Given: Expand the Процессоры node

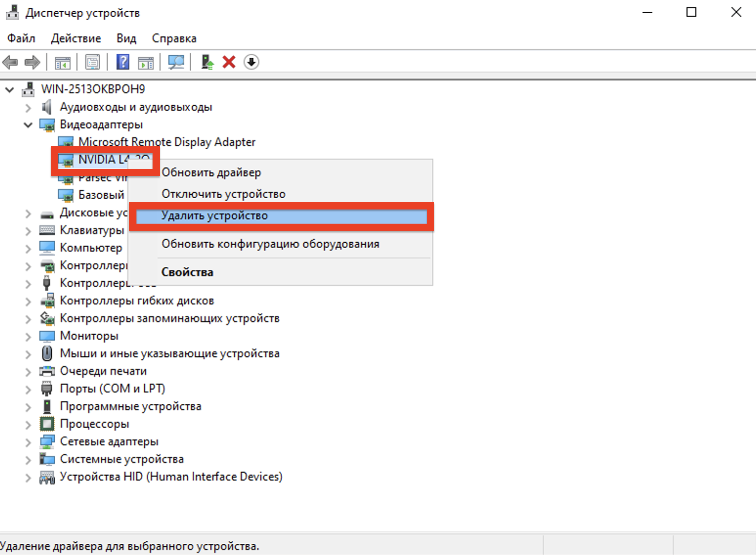Looking at the screenshot, I should [x=28, y=424].
